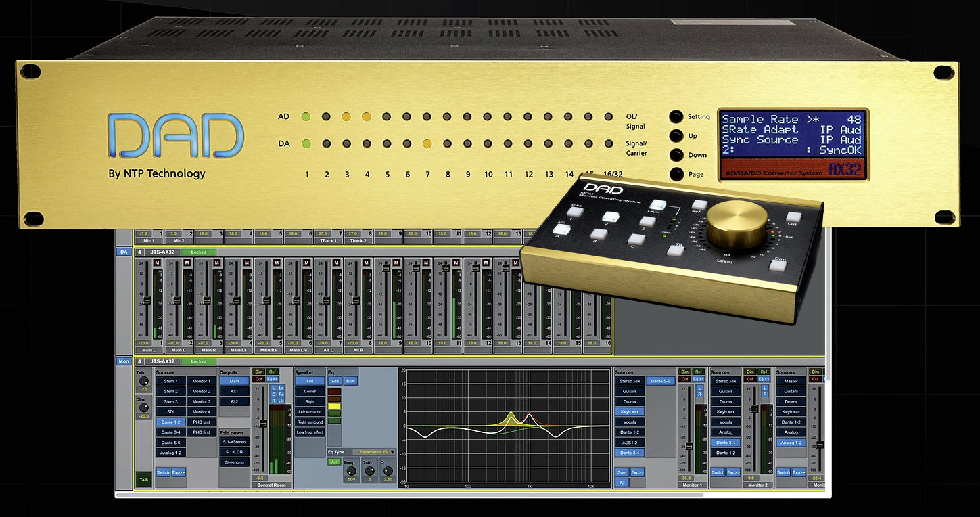Select SDI as Control Room source

[170, 411]
